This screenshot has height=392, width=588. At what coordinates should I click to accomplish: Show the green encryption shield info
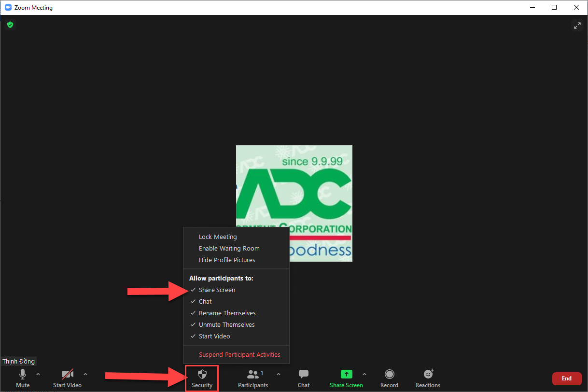(10, 25)
